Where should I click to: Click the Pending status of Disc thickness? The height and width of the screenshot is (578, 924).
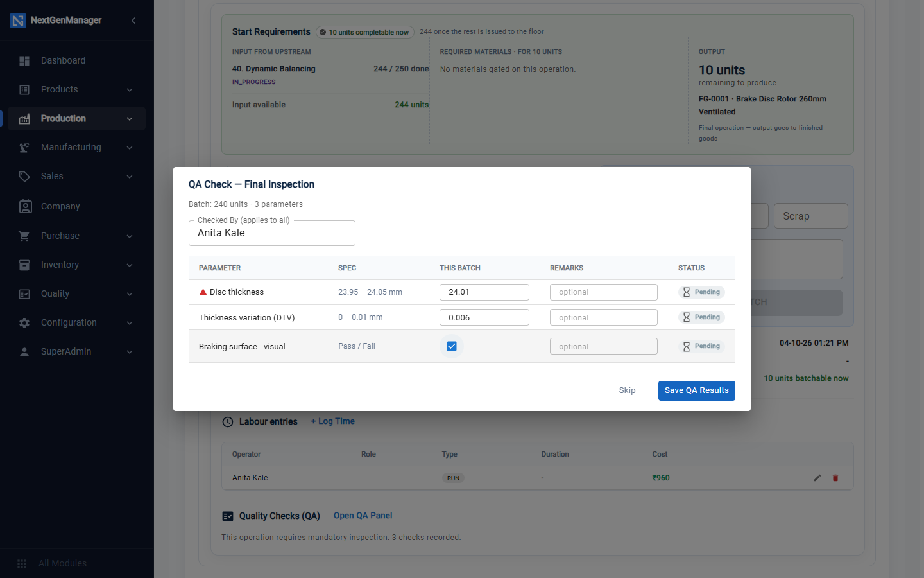point(701,292)
